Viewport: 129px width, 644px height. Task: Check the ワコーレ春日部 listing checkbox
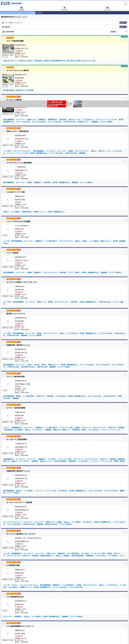point(4,251)
